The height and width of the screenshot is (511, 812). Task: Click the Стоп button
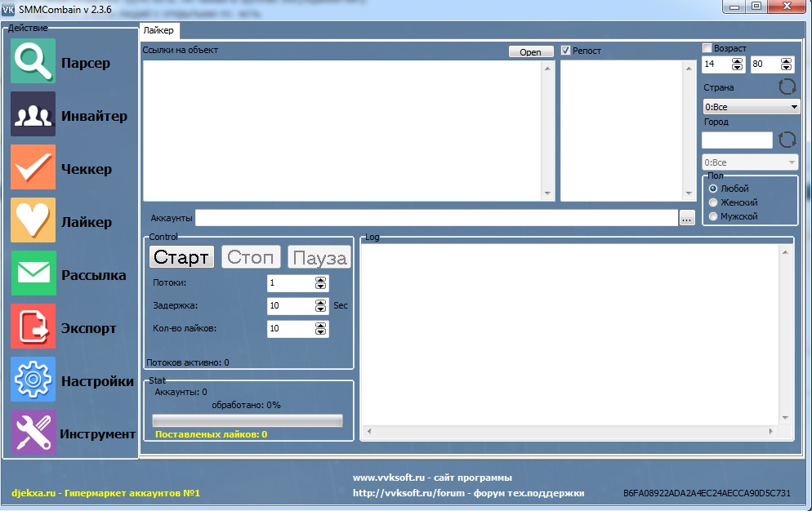(251, 257)
